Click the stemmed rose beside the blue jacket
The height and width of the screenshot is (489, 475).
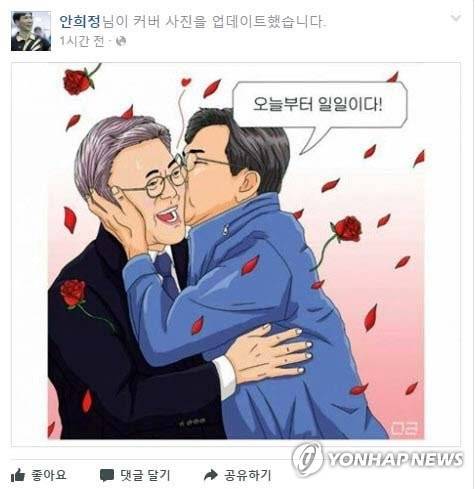347,229
